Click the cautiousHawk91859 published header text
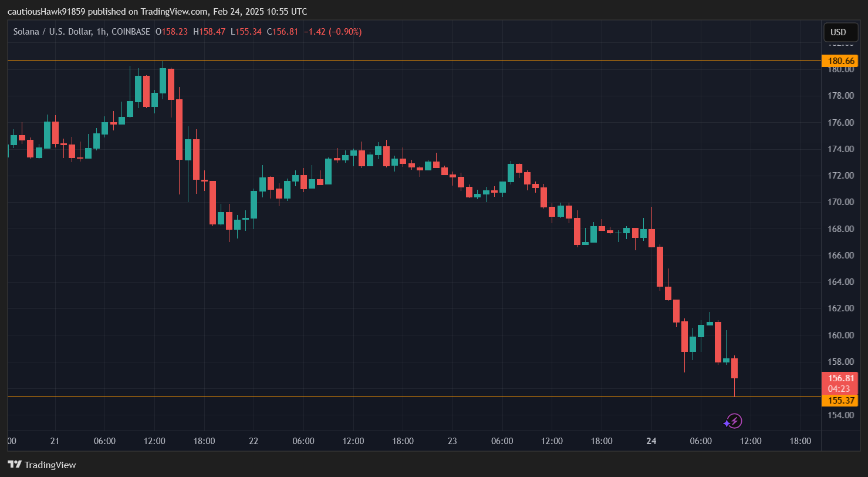Viewport: 868px width, 477px height. point(157,12)
